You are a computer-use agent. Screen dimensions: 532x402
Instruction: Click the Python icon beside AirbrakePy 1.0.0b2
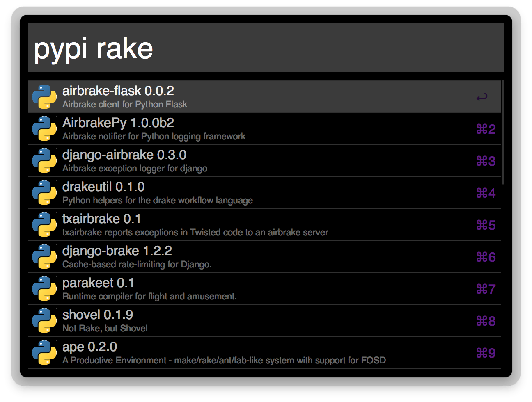(x=44, y=129)
